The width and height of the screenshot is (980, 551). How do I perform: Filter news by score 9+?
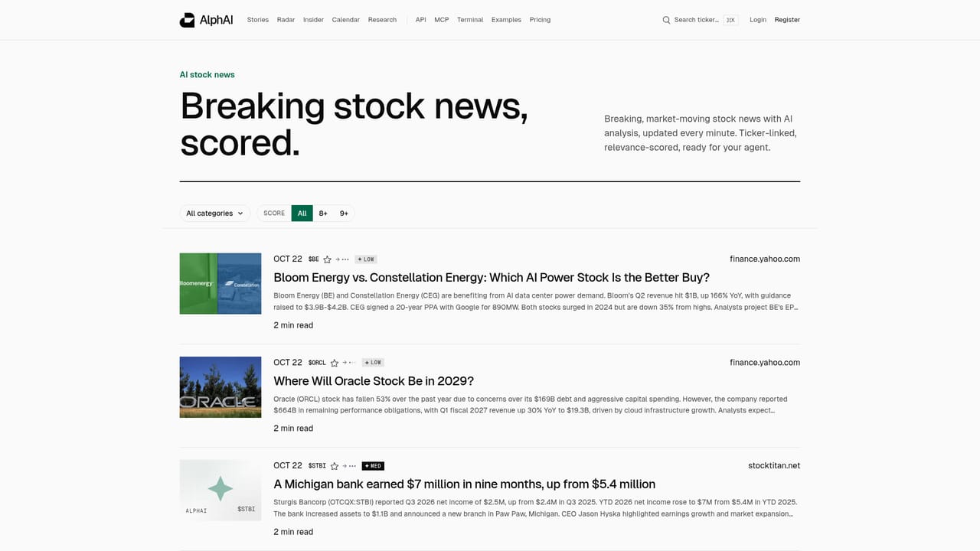[344, 214]
